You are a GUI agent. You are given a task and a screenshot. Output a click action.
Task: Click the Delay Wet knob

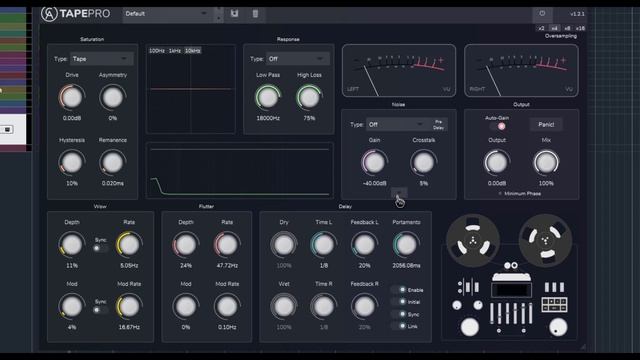click(x=284, y=306)
